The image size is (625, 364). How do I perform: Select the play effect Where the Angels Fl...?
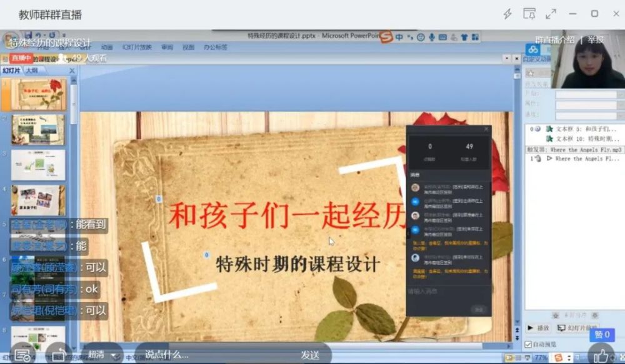587,159
